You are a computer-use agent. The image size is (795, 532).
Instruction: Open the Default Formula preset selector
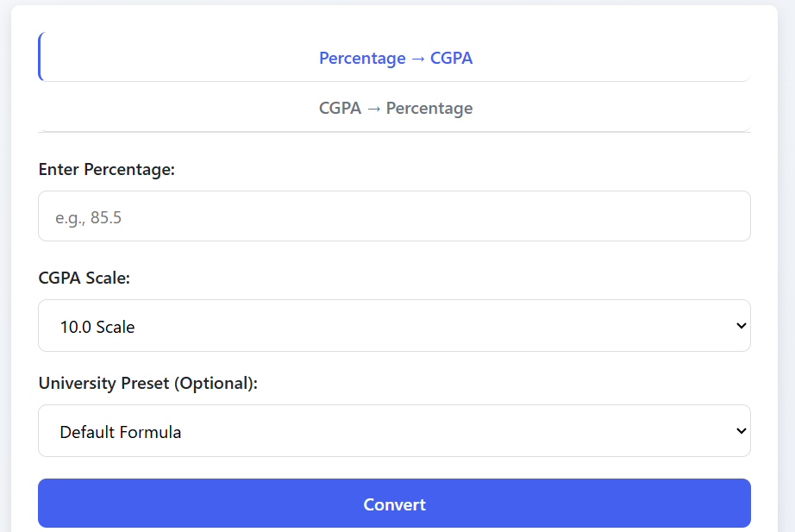(395, 430)
